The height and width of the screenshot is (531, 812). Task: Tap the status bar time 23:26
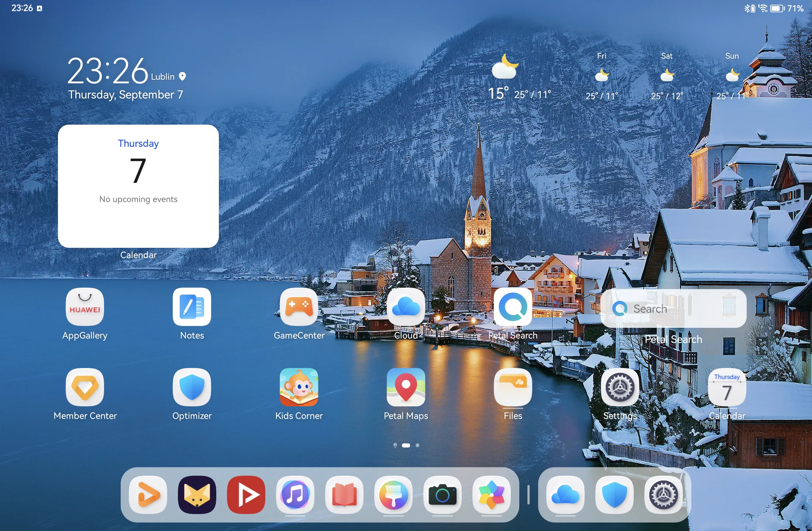coord(22,8)
